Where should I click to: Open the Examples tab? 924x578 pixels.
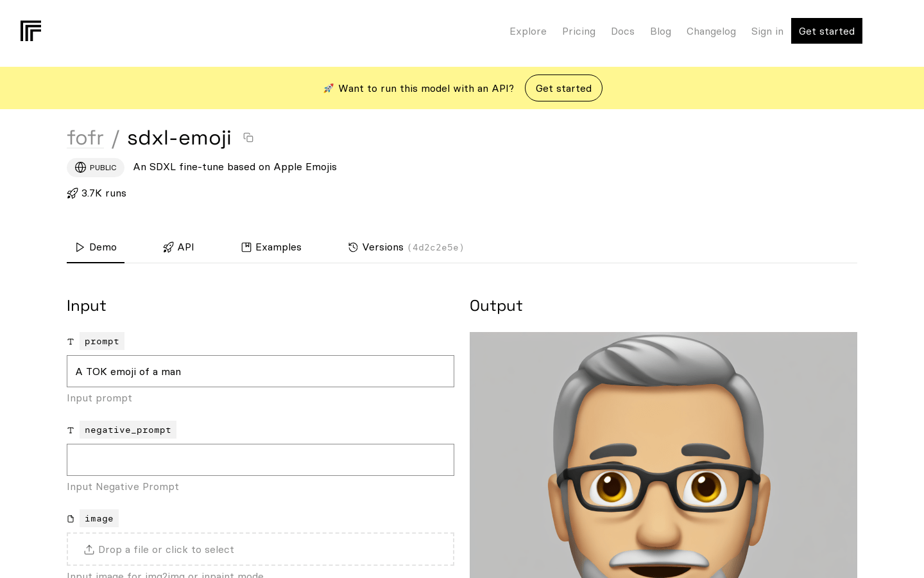point(271,247)
